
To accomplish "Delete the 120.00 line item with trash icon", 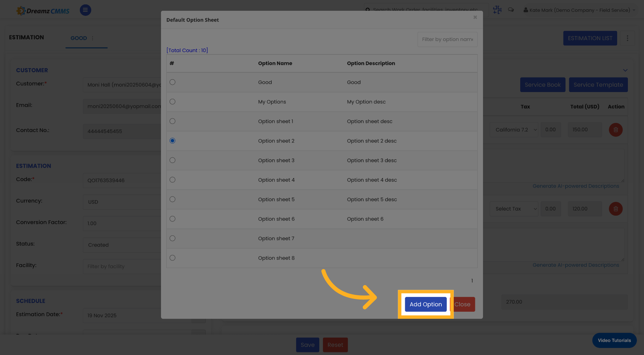I will (x=615, y=209).
